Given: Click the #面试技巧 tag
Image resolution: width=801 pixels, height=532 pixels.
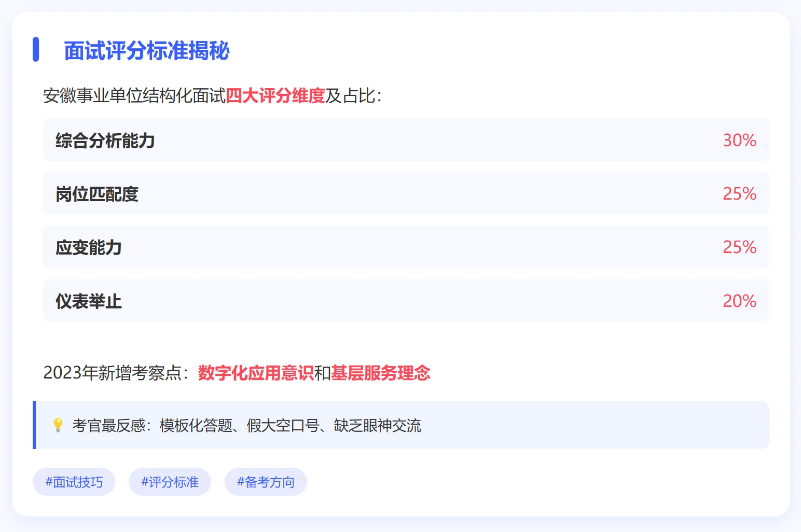Looking at the screenshot, I should pyautogui.click(x=74, y=482).
